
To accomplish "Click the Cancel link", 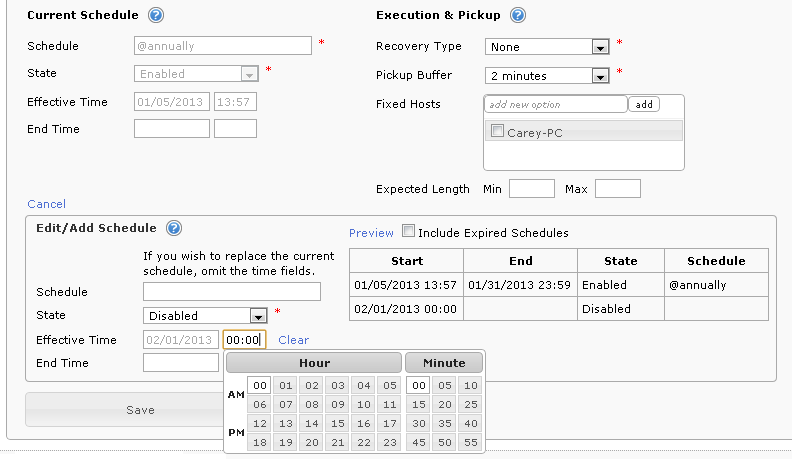I will [x=46, y=203].
